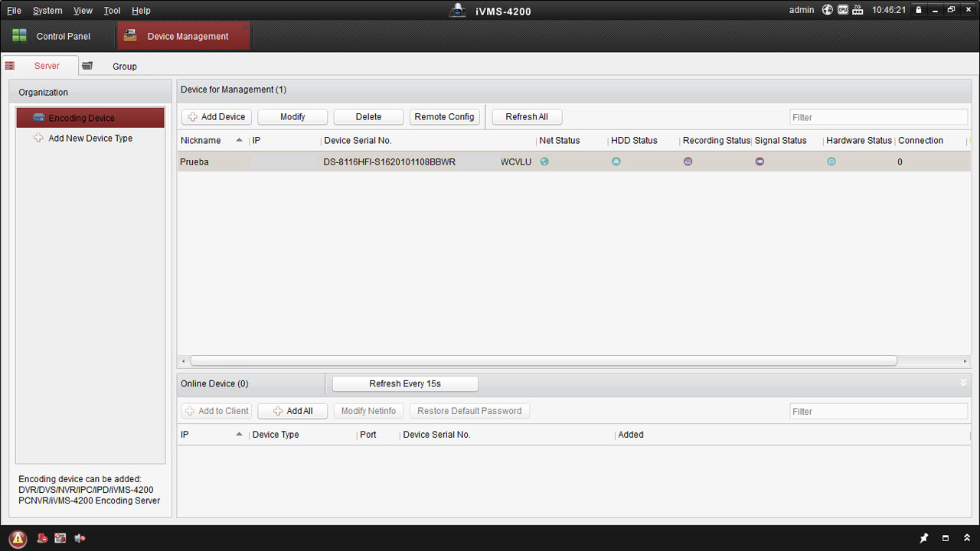This screenshot has width=980, height=551.
Task: Select Encoding Device in Organization list
Action: click(x=90, y=118)
